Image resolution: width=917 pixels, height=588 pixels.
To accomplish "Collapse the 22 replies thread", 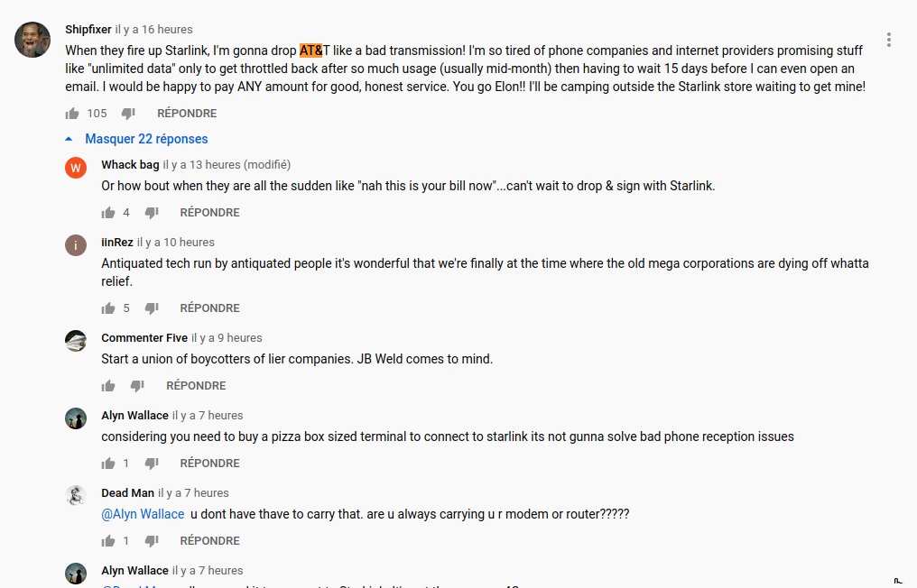I will [146, 139].
